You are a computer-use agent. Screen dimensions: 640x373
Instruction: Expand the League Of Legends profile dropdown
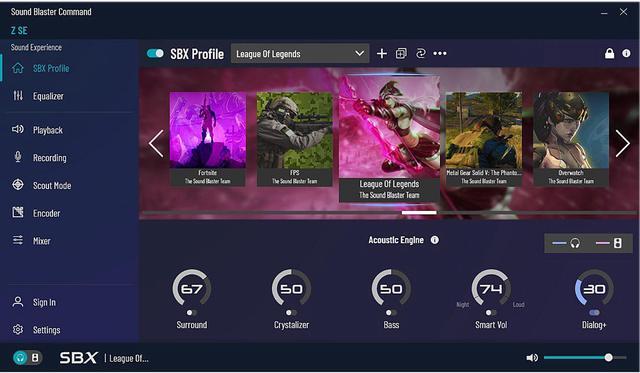[x=300, y=53]
